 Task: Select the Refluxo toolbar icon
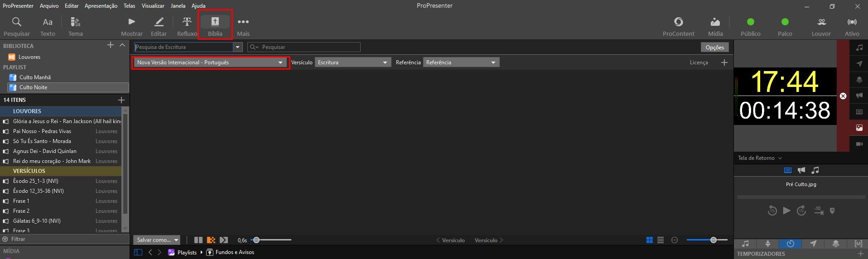[x=187, y=26]
